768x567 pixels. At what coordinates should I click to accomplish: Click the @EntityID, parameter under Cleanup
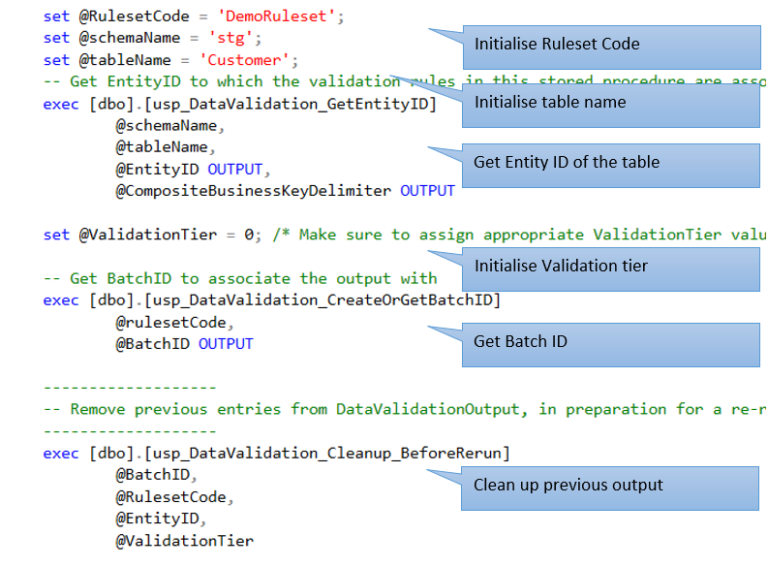pyautogui.click(x=161, y=519)
